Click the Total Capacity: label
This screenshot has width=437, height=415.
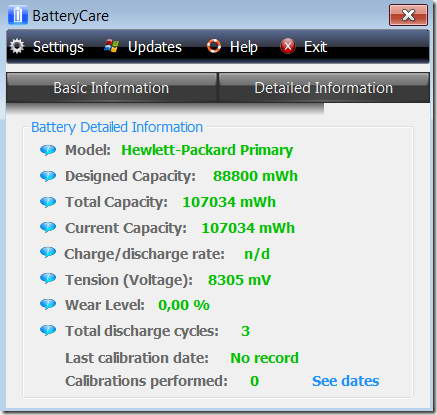[116, 202]
